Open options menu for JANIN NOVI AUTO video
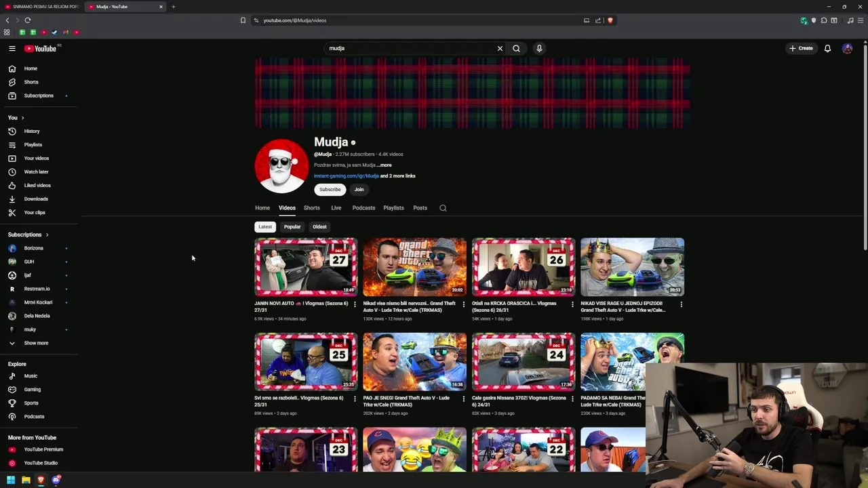Image resolution: width=868 pixels, height=488 pixels. 355,304
